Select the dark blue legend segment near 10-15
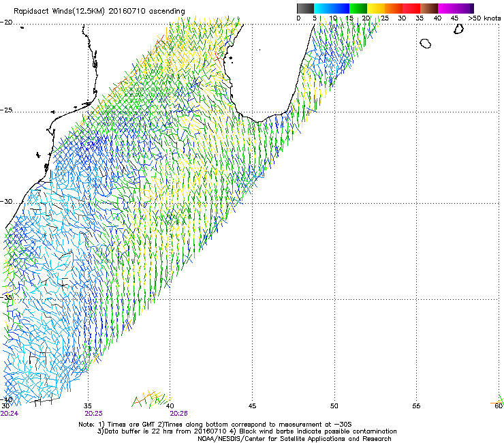This screenshot has width=504, height=443. (x=341, y=8)
